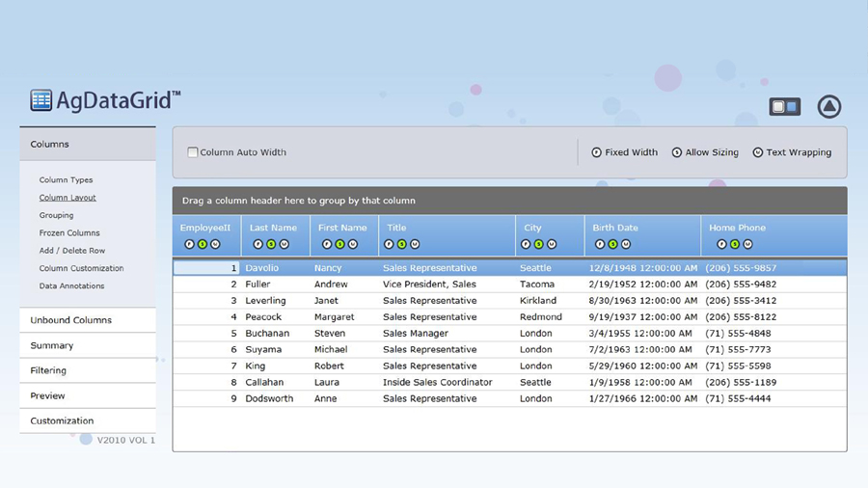868x488 pixels.
Task: Enable the Column Auto Width checkbox
Action: 193,152
